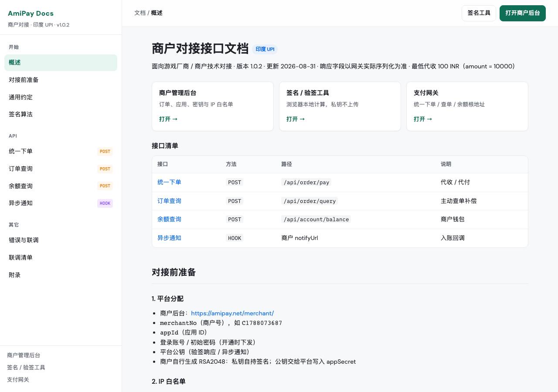
Task: Click the 接口清单 heading
Action: [x=165, y=145]
